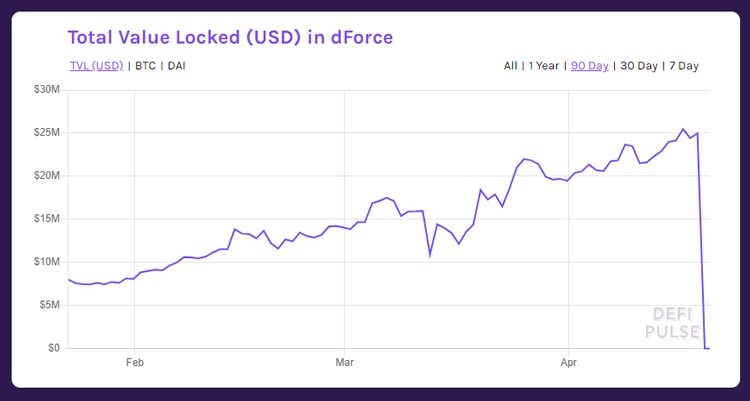Click the Apr x-axis label
Screen dimensions: 750x401
pyautogui.click(x=570, y=364)
